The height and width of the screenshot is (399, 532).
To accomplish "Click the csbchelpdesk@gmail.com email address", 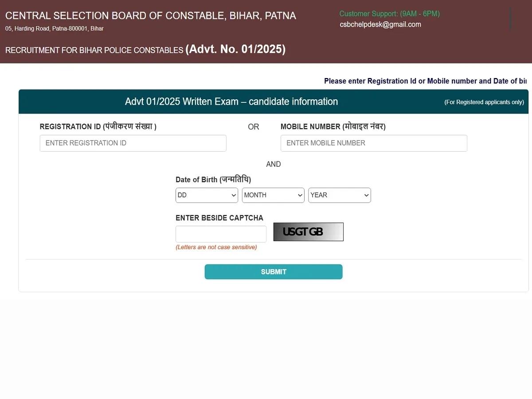I will pyautogui.click(x=380, y=24).
